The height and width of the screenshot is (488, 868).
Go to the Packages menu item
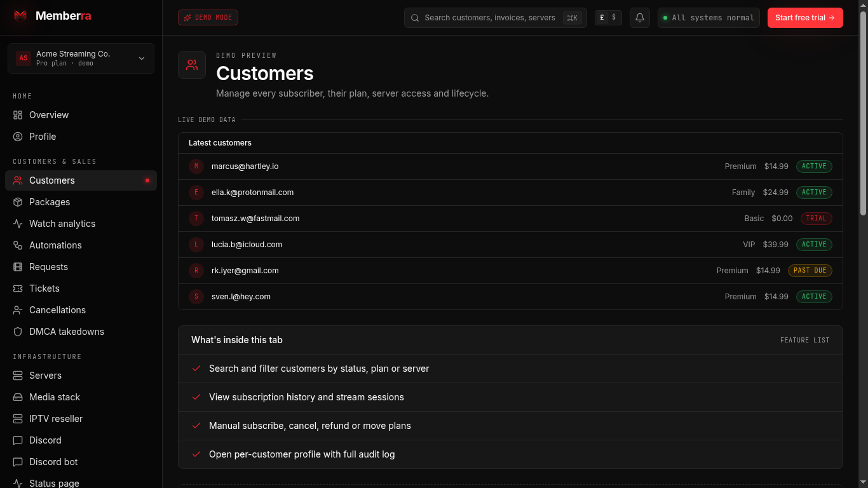tap(81, 202)
